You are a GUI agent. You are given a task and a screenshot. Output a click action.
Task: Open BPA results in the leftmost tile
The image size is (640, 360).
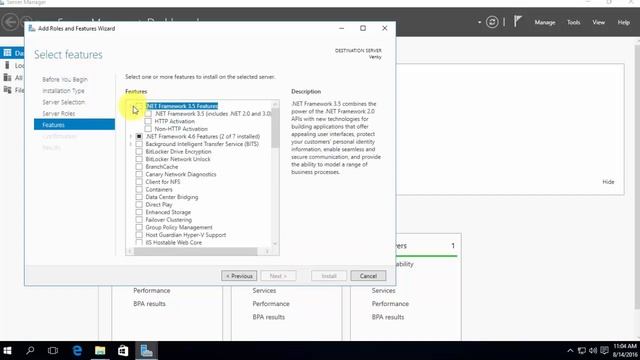click(x=149, y=304)
